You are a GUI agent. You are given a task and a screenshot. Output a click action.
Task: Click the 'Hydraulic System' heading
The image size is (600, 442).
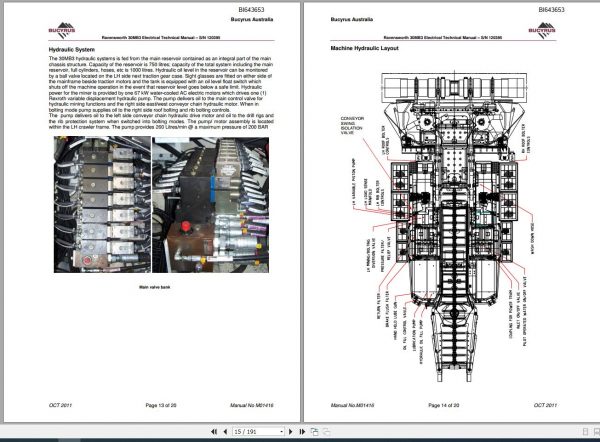72,50
